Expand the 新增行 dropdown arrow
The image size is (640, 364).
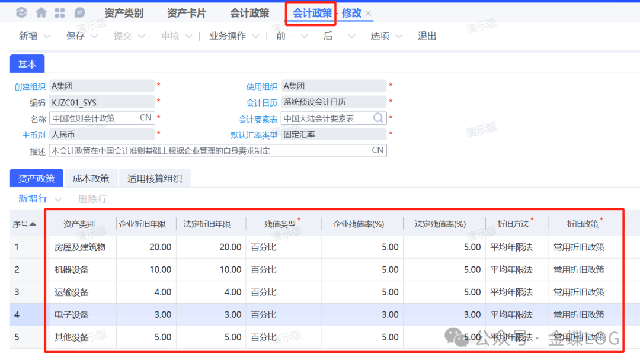58,199
